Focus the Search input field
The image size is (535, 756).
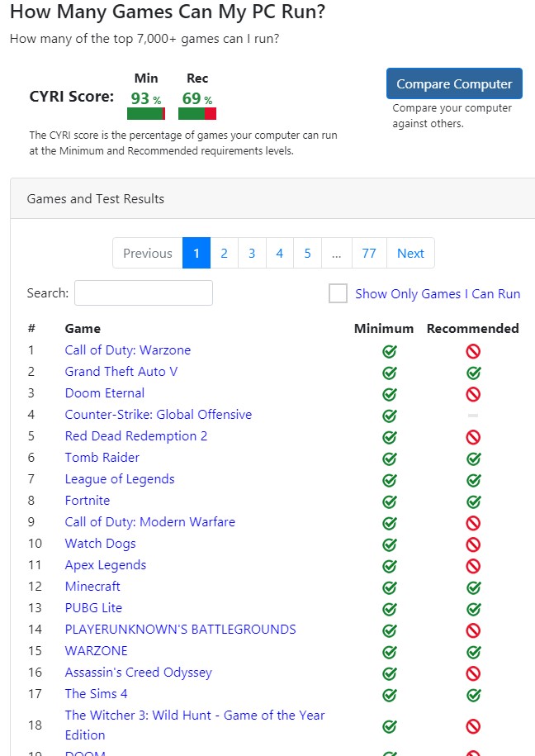coord(144,292)
